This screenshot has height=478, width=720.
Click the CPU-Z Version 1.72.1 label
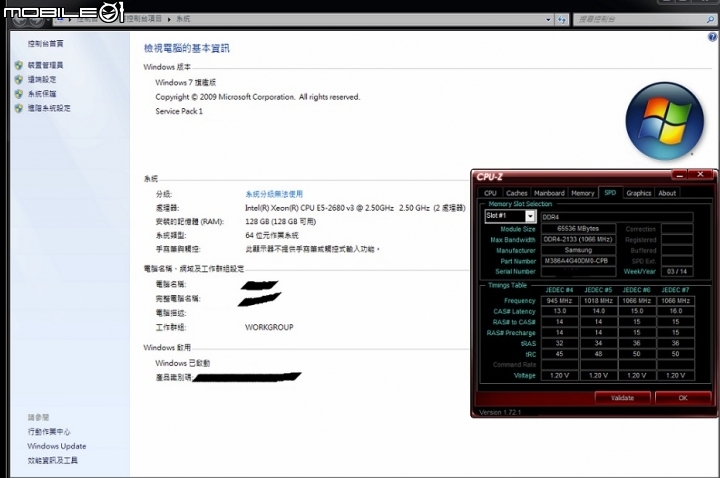[x=500, y=412]
